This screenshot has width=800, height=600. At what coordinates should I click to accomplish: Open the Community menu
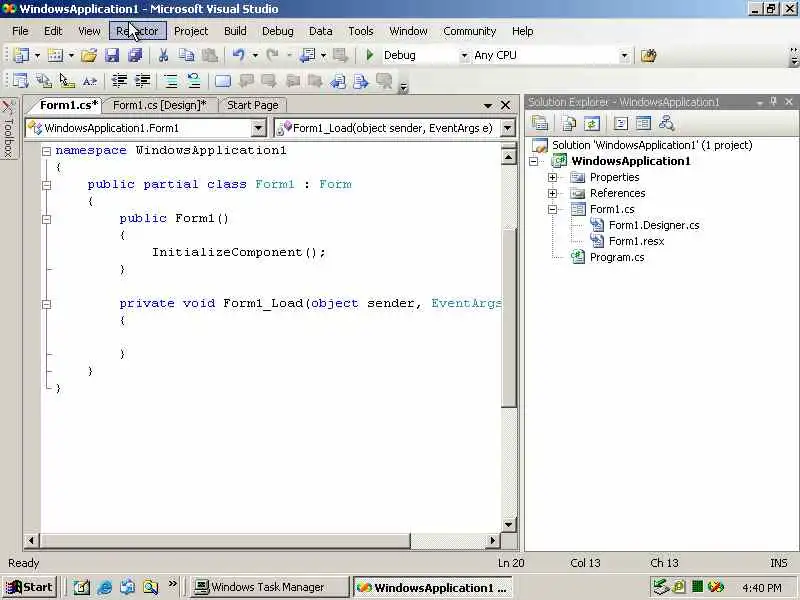[469, 31]
